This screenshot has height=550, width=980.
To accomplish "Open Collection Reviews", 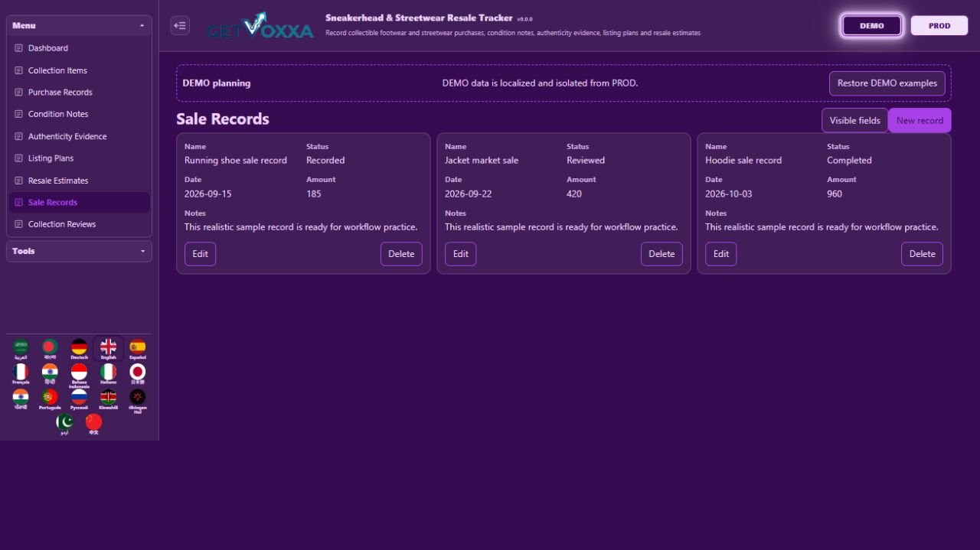I will coord(79,224).
